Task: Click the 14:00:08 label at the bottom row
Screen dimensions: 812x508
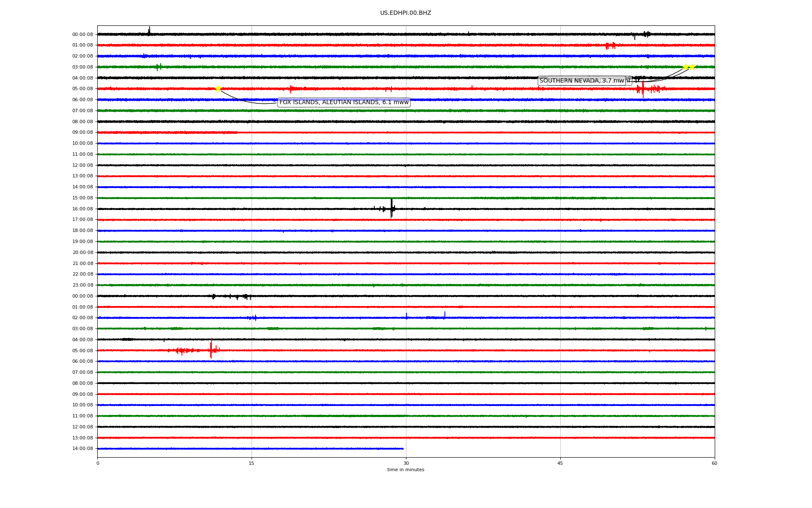Action: [82, 449]
